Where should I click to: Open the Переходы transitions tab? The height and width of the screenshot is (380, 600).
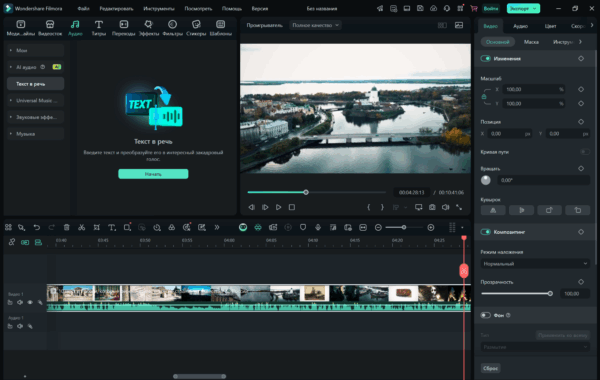tap(123, 28)
